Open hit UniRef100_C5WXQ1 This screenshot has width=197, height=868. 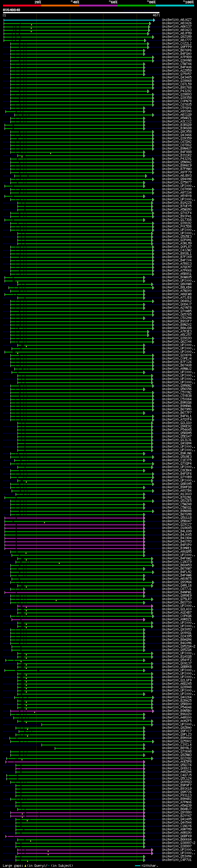[x=177, y=507]
